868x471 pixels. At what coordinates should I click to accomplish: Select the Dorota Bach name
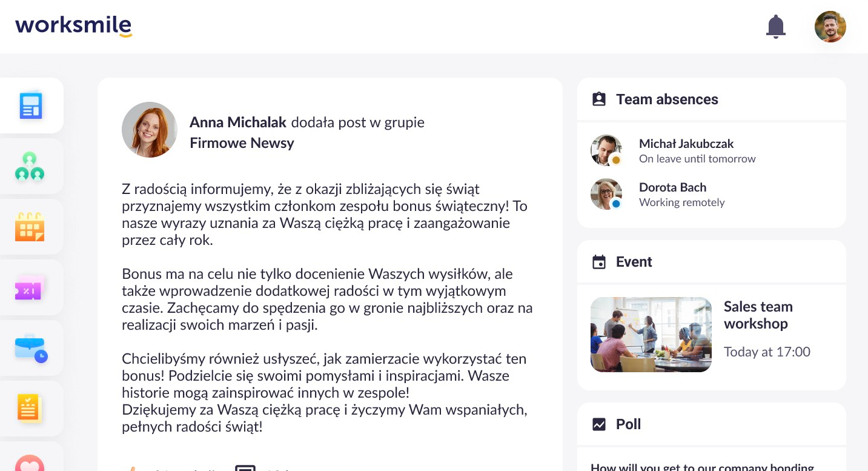672,187
